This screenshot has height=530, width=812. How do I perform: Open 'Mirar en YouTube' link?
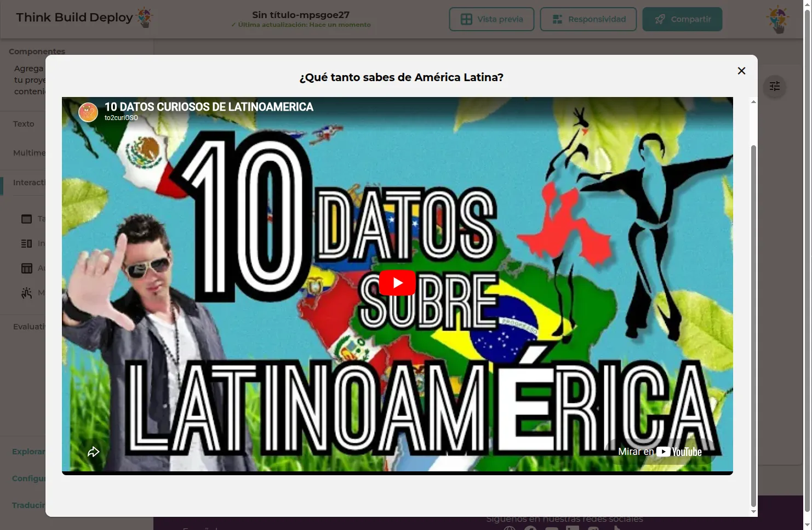[x=660, y=452]
